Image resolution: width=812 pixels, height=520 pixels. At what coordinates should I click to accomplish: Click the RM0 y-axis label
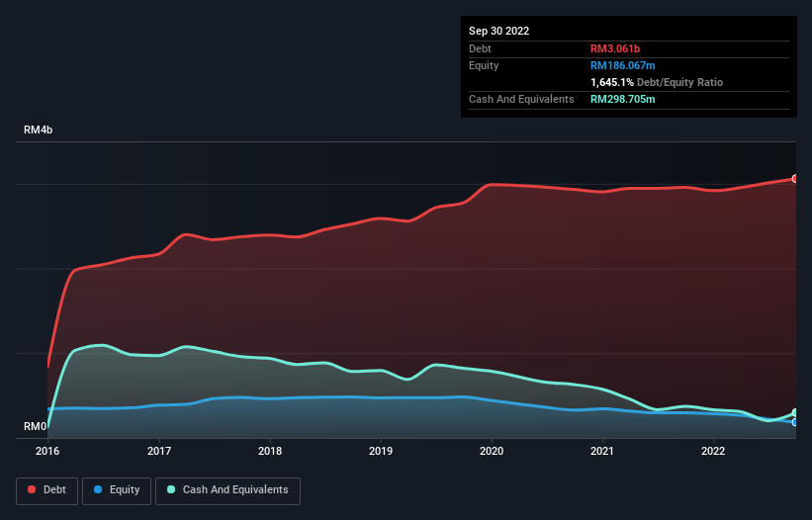tap(36, 426)
